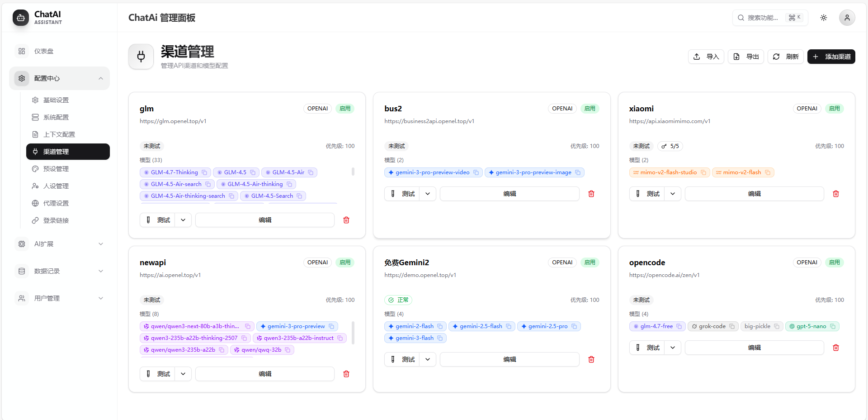Click the trash icon on opencode card
868x420 pixels.
click(x=835, y=348)
